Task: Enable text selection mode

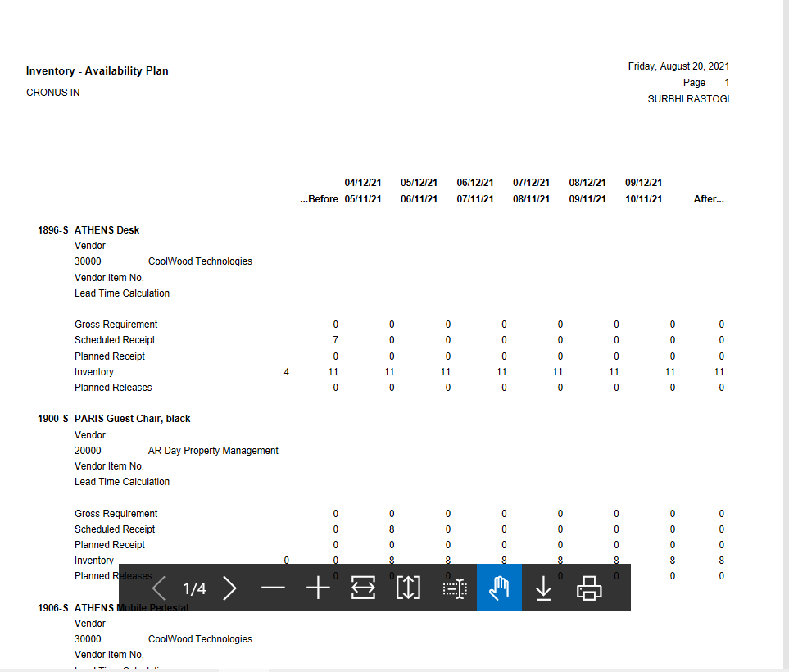Action: pos(454,588)
